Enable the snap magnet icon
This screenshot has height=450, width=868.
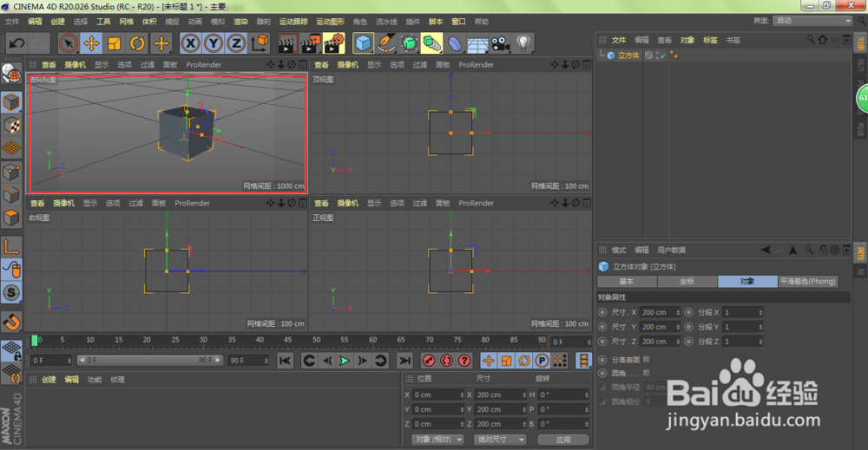[11, 321]
